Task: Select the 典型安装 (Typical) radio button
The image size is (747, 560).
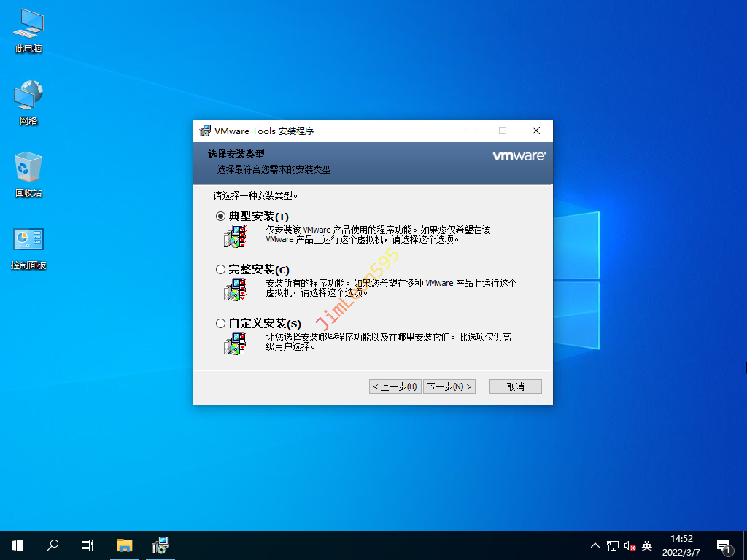Action: (221, 217)
